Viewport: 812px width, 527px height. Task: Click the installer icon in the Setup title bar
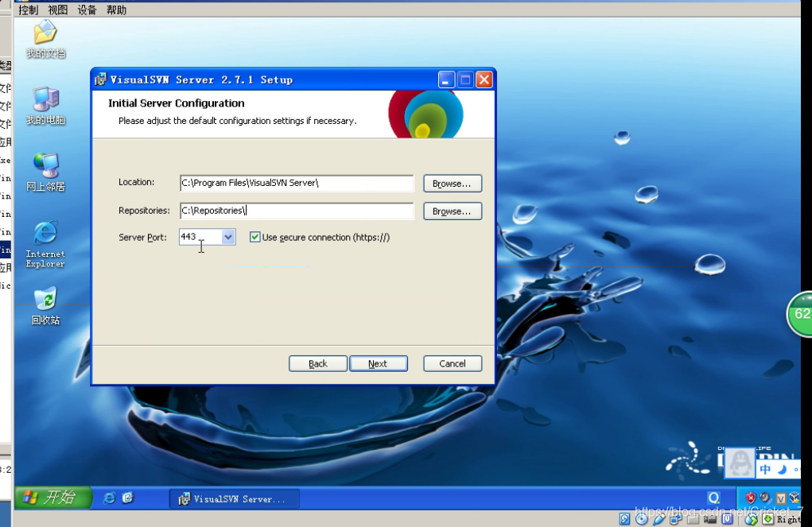pyautogui.click(x=100, y=79)
